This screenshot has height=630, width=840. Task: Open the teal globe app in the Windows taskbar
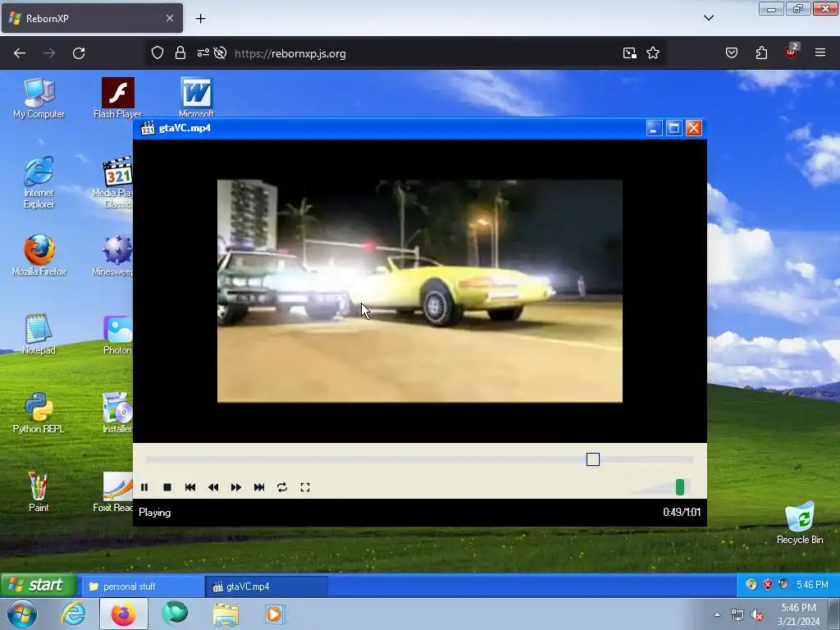(175, 613)
